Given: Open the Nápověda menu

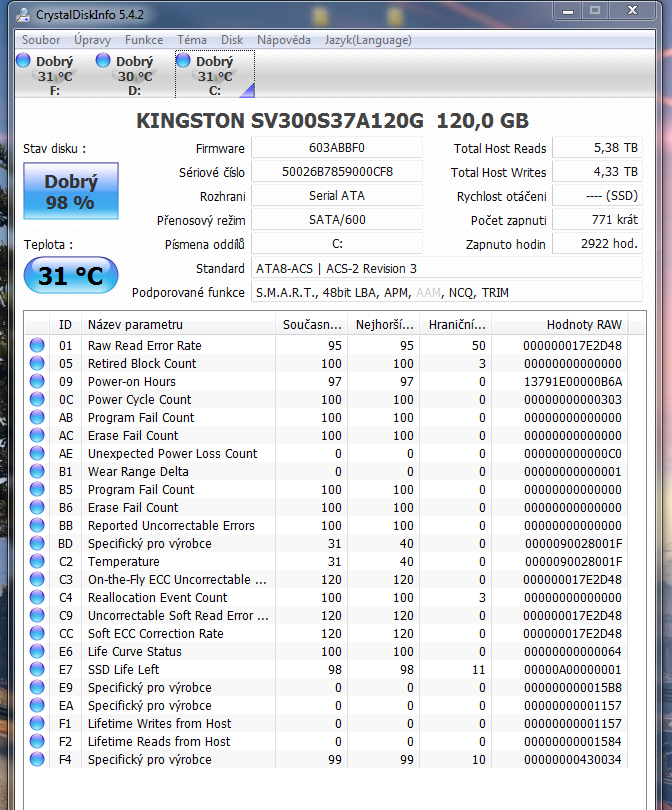Looking at the screenshot, I should [284, 40].
